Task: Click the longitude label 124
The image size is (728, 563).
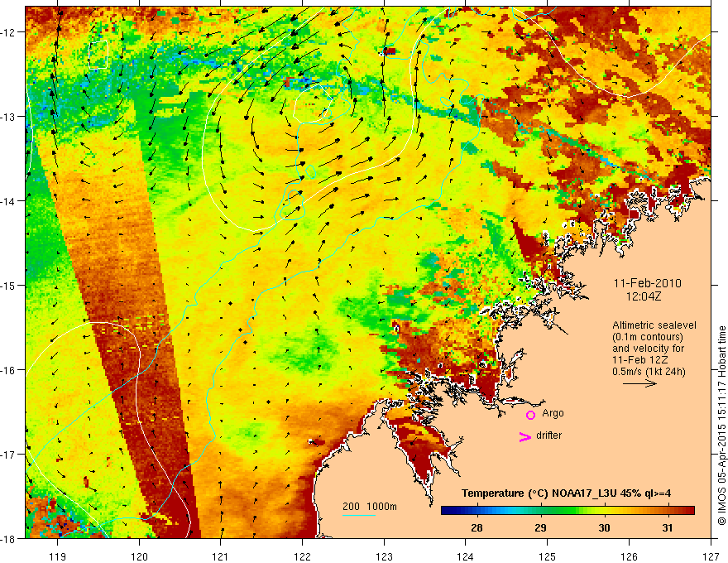Action: (x=466, y=556)
